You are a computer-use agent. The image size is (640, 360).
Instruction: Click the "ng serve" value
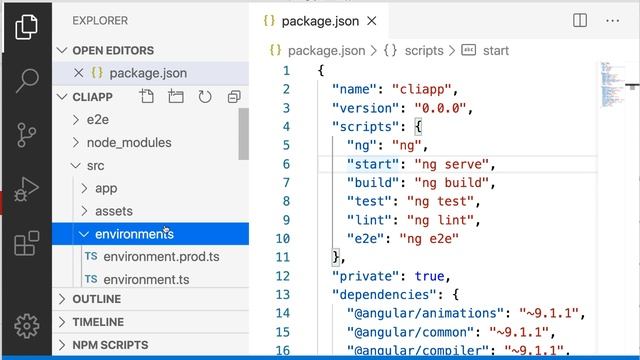click(x=451, y=164)
